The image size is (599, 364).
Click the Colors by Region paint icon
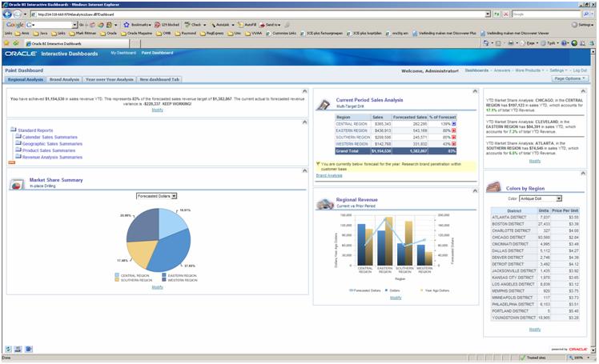tap(493, 186)
